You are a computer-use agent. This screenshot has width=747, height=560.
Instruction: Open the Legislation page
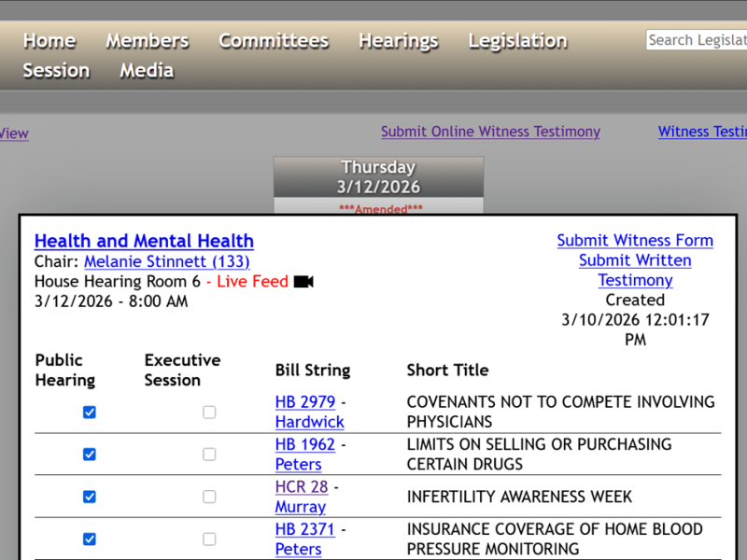coord(517,40)
